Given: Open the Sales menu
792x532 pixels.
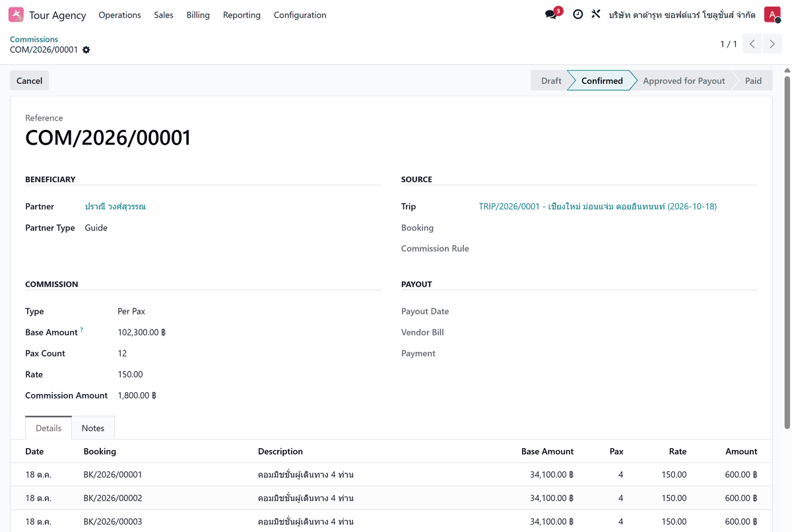Looking at the screenshot, I should (164, 15).
